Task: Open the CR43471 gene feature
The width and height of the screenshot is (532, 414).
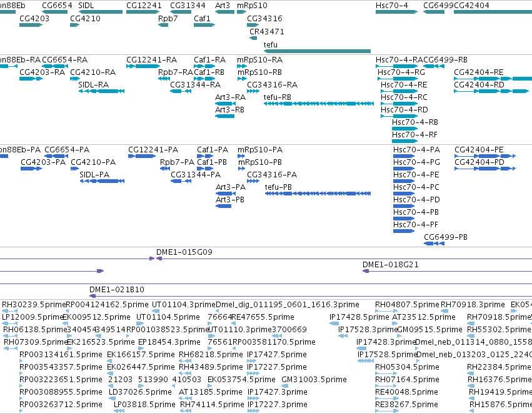Action: tap(253, 38)
